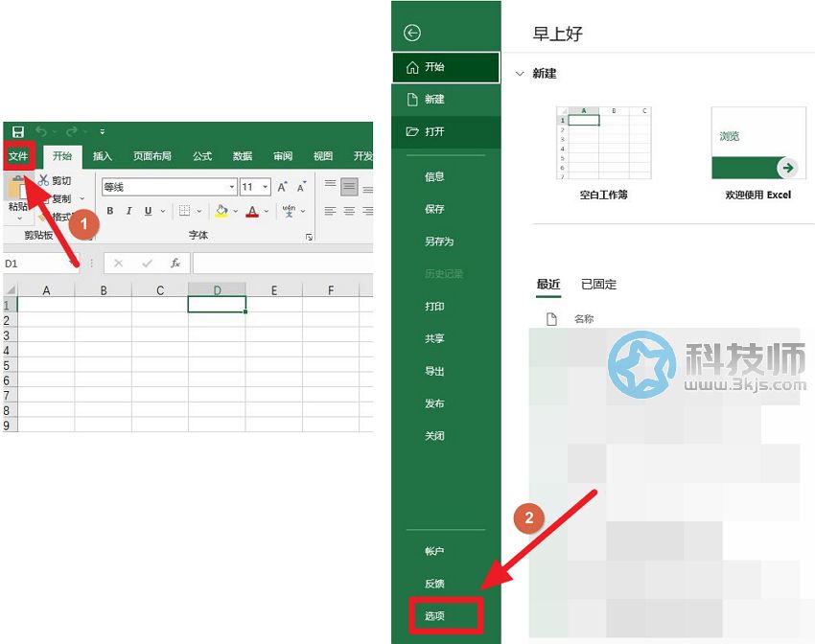Select 打开 in the backstage sidebar
This screenshot has width=815, height=644.
pyautogui.click(x=446, y=131)
